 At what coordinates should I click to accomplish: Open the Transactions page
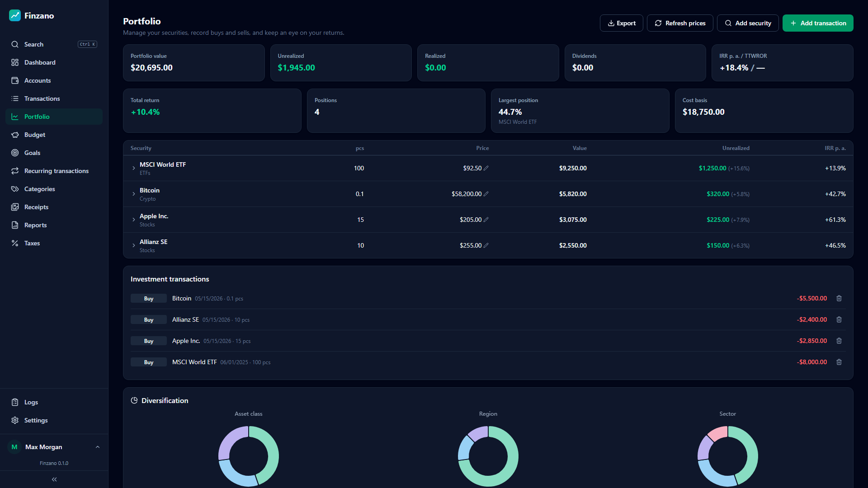[54, 99]
